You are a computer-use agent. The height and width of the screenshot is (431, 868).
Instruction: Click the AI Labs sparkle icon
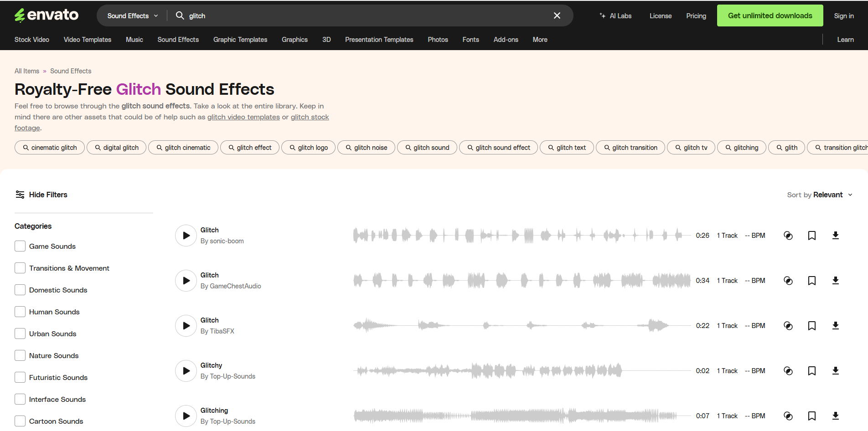tap(603, 15)
